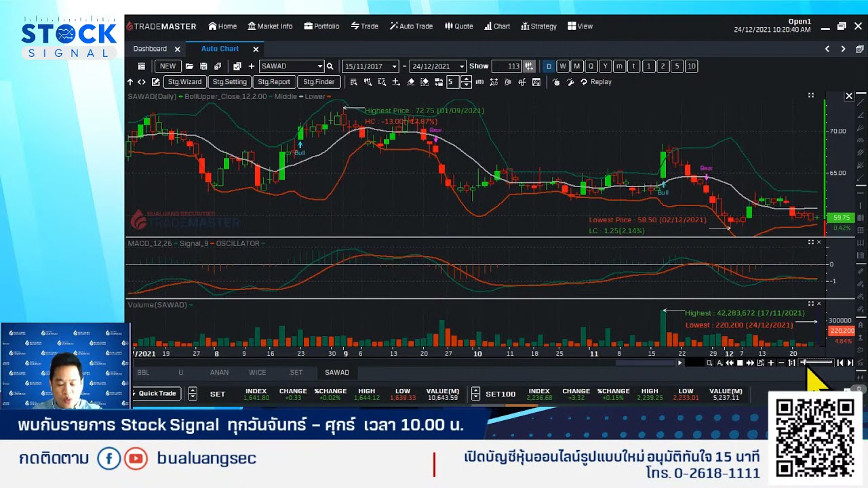Click the up arrow toolbar icon
Screen dimensions: 868x488
click(x=130, y=82)
